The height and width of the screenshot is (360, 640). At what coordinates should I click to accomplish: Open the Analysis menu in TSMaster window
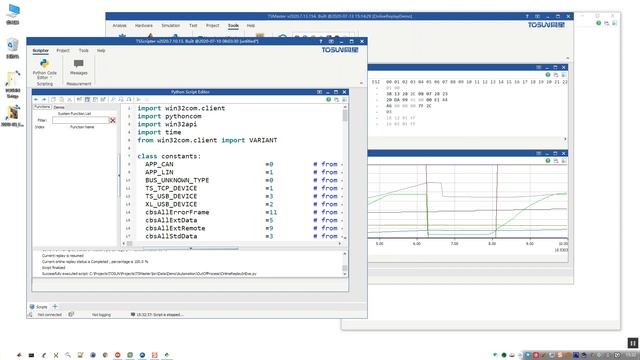tap(120, 25)
